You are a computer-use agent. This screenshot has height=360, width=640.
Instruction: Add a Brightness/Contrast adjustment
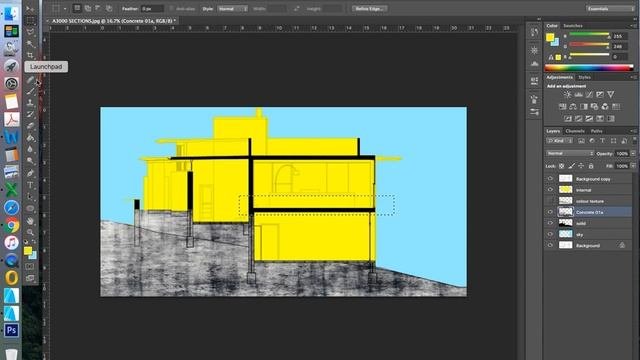click(567, 94)
